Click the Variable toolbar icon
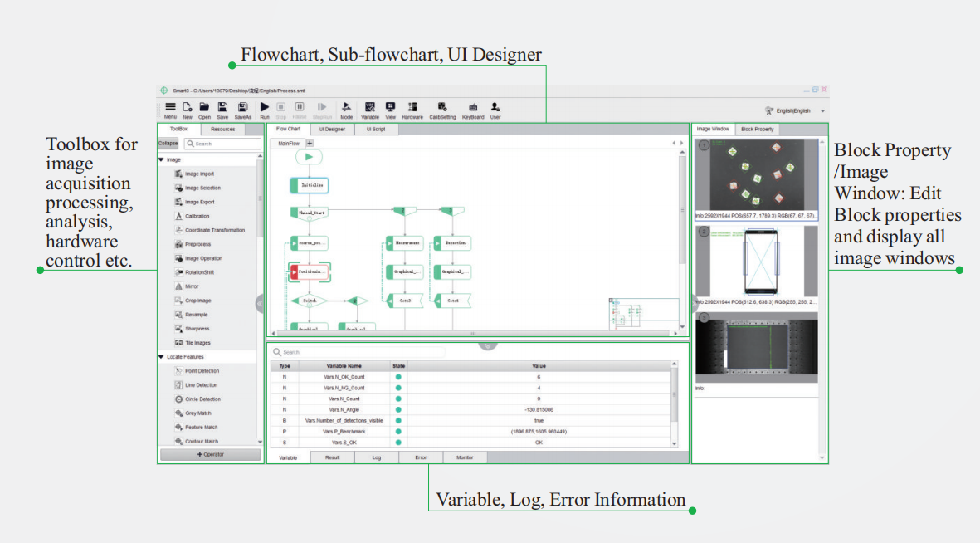980x543 pixels. (x=370, y=108)
